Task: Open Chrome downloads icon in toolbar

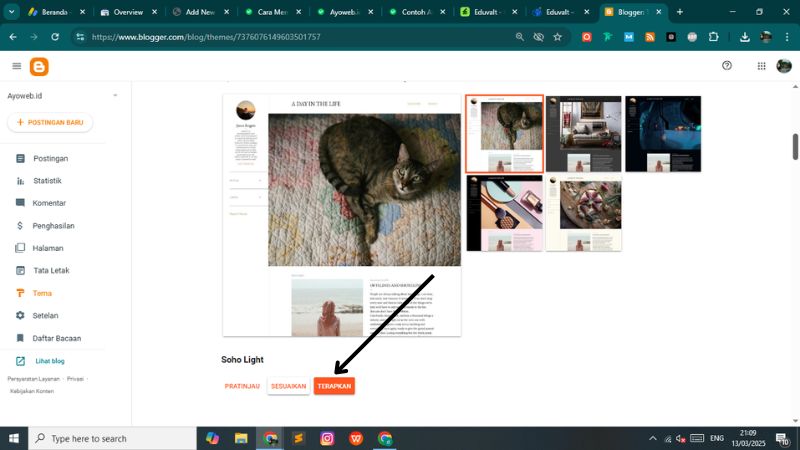Action: (x=745, y=37)
